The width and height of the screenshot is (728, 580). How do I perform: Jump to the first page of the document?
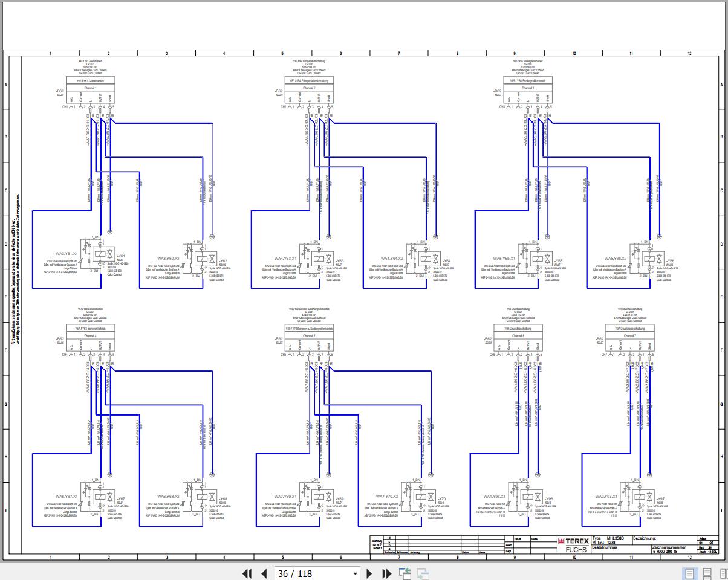[247, 573]
